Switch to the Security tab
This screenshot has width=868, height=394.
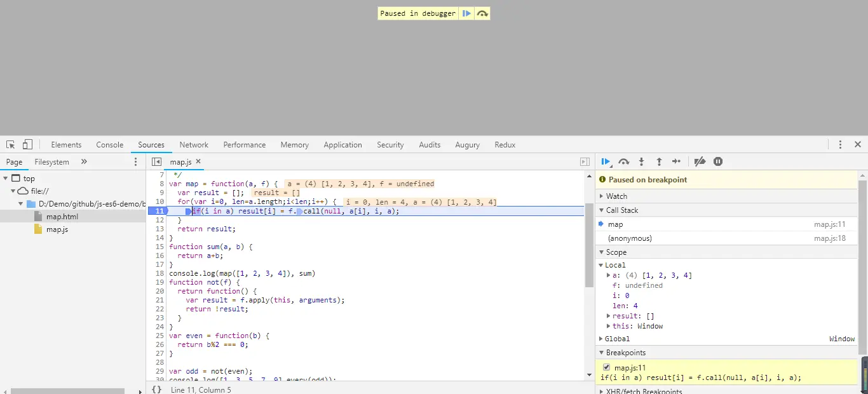click(390, 145)
